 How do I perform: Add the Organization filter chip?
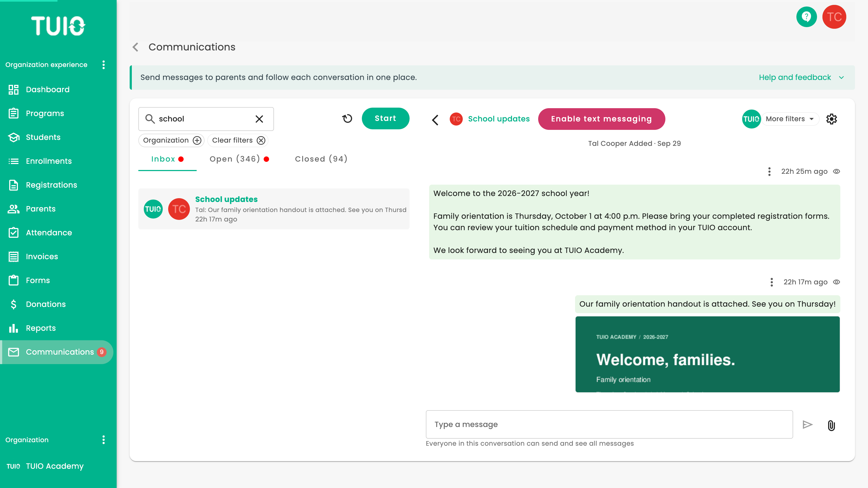[171, 140]
